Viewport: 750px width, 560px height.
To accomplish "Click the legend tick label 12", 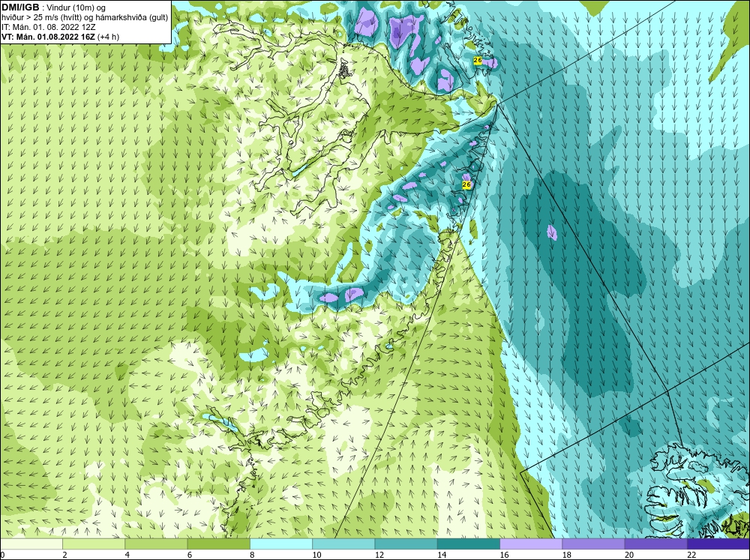I will click(379, 555).
